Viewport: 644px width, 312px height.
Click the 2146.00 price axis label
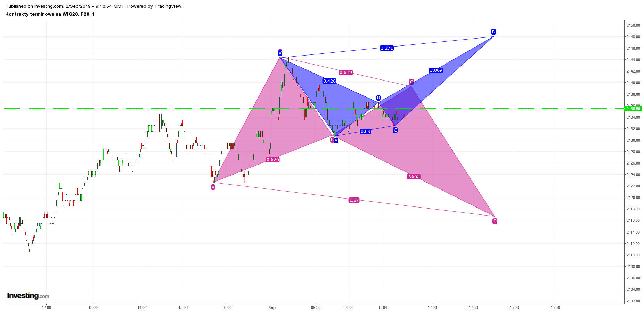(633, 48)
